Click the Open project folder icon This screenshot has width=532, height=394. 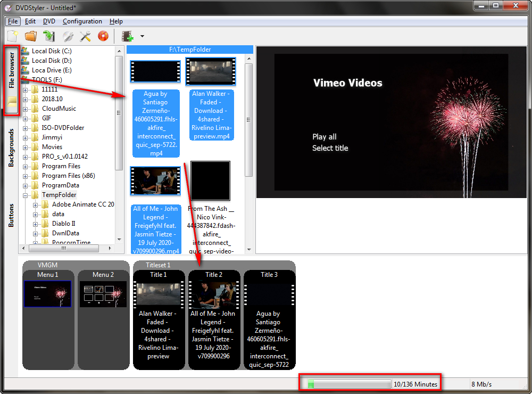pyautogui.click(x=30, y=36)
